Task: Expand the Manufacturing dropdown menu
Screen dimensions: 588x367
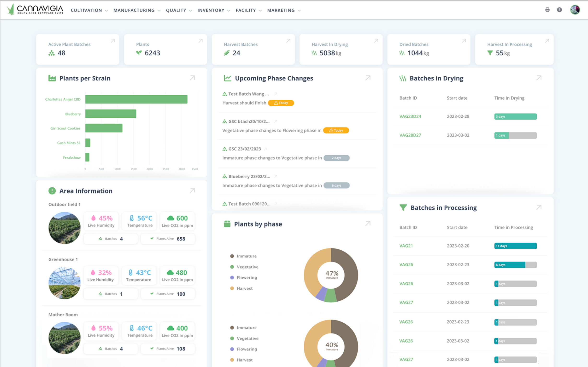Action: [137, 10]
